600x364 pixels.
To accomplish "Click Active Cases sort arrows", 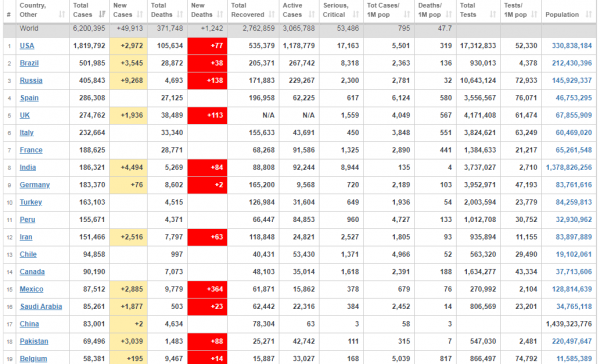I will click(312, 15).
